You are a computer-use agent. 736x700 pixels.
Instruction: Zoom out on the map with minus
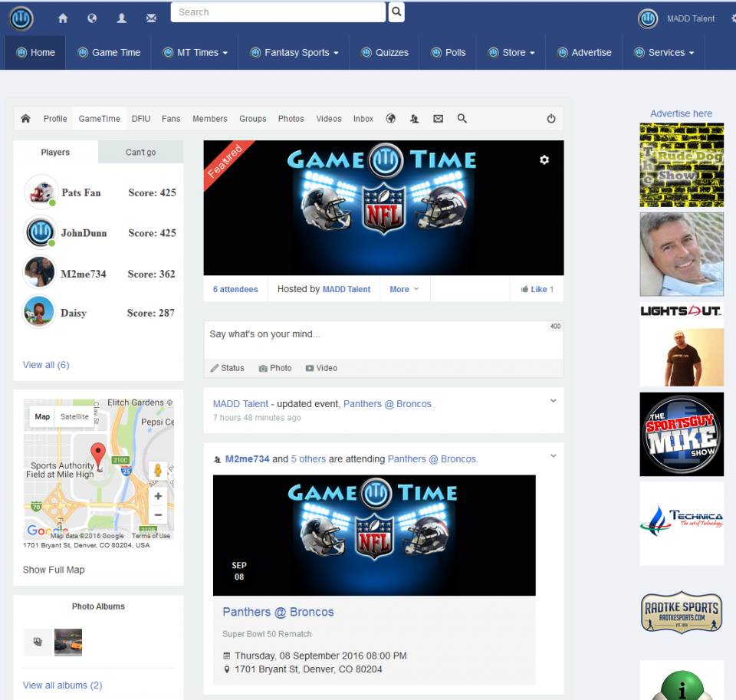coord(158,515)
